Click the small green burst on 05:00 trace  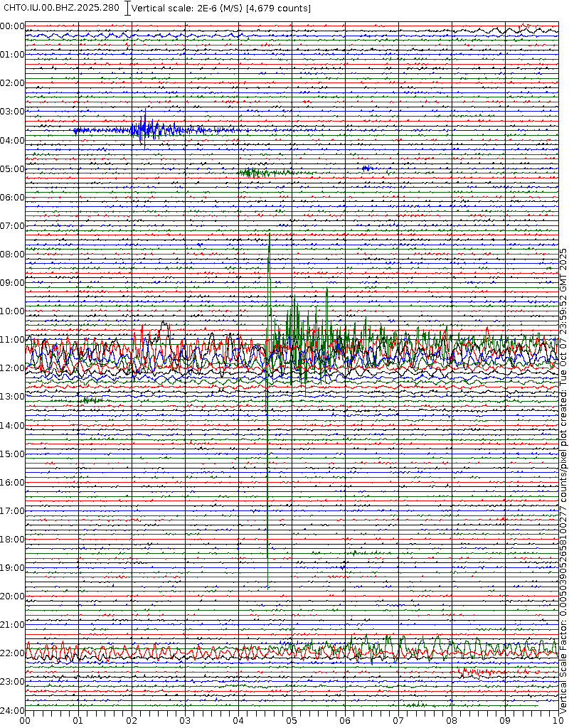[263, 173]
